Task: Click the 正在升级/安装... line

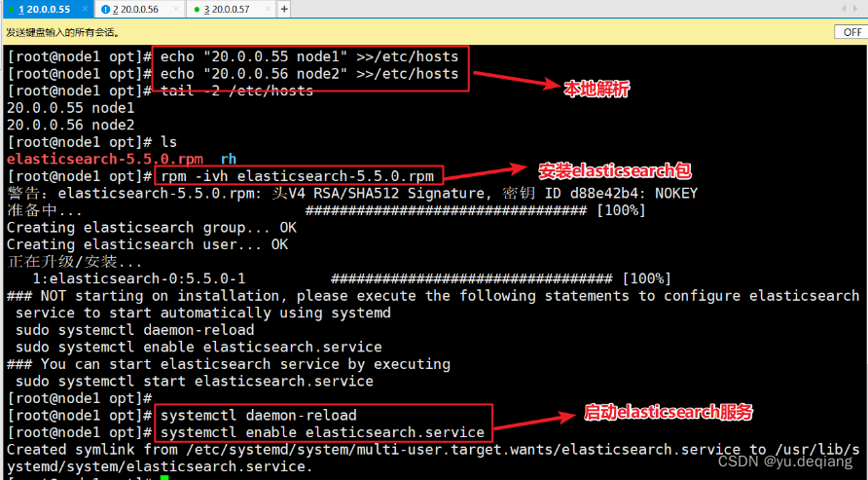Action: (x=74, y=262)
